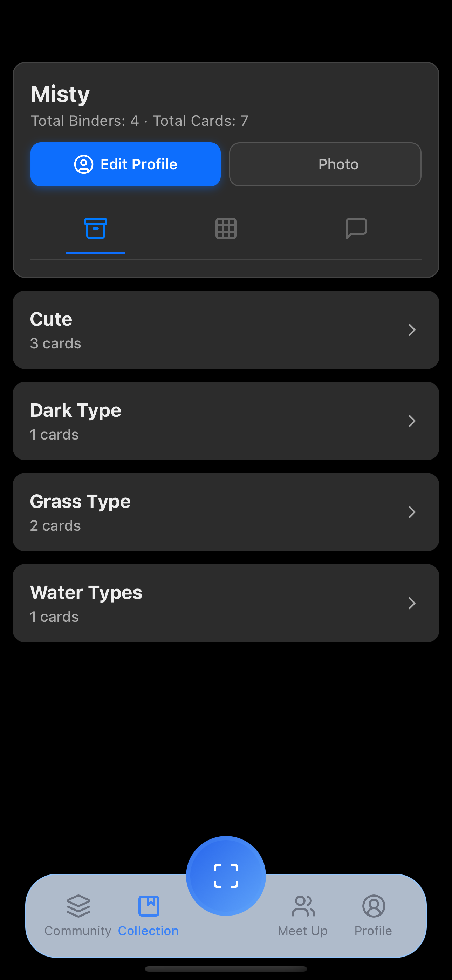Tap the Community label in bottom bar

(78, 931)
